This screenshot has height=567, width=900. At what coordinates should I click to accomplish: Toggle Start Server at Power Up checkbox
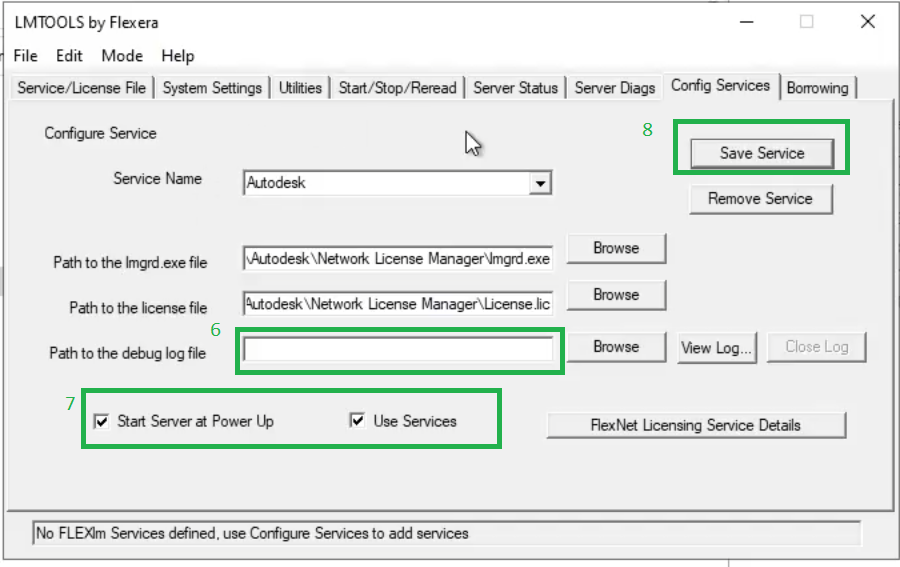[101, 422]
